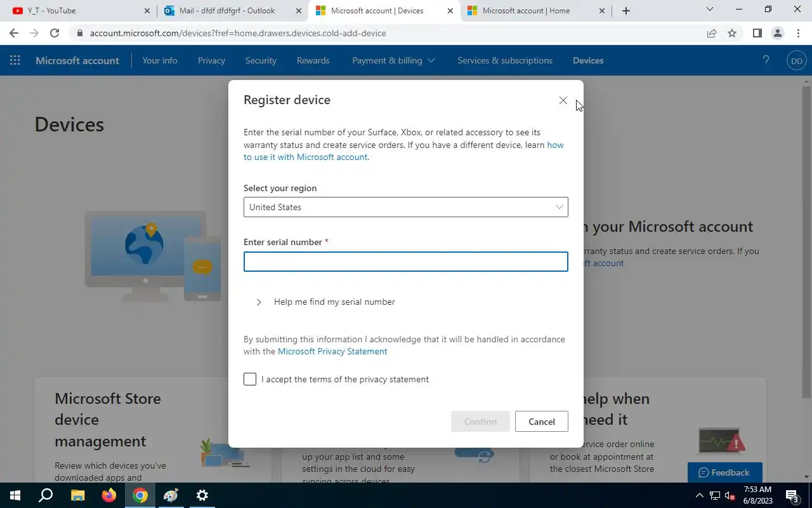Go forward to the next page

pyautogui.click(x=34, y=33)
